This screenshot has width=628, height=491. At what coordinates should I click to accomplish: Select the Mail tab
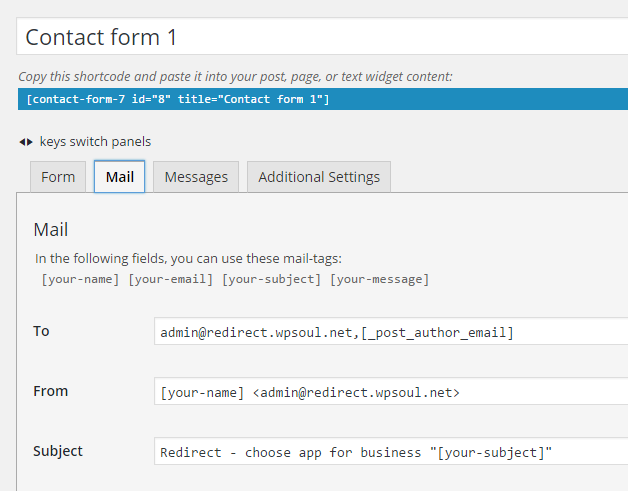[x=120, y=177]
